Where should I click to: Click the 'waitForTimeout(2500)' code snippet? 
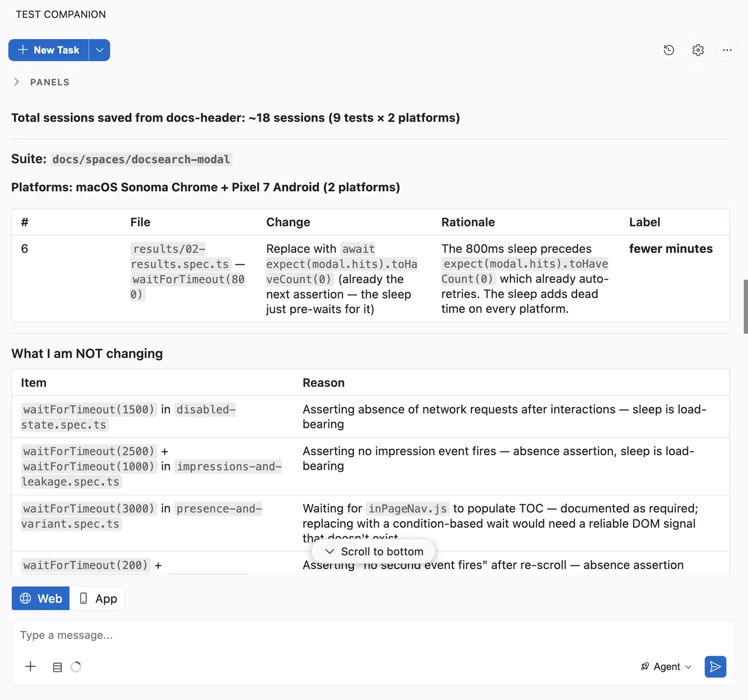coord(89,452)
